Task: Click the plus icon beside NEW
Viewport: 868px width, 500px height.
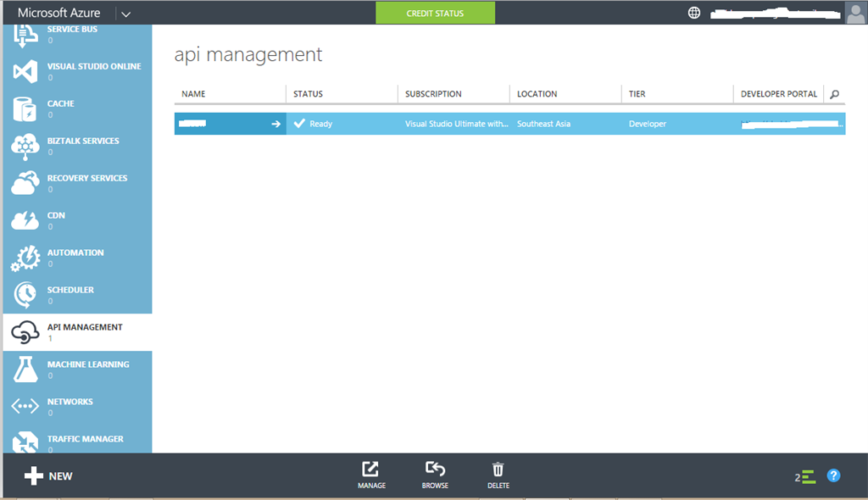Action: click(x=34, y=475)
